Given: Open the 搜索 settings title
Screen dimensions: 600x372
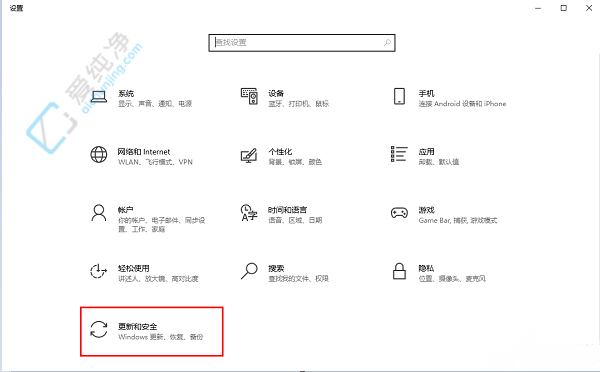Looking at the screenshot, I should pos(276,268).
